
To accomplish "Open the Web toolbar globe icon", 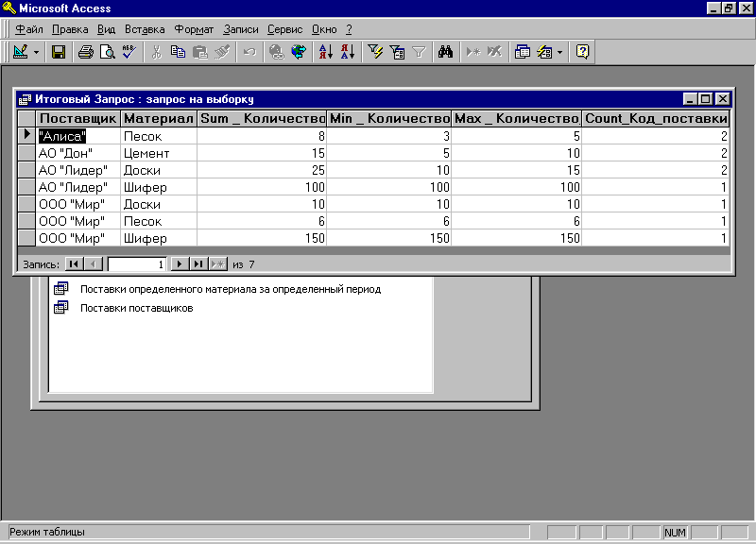I will (x=299, y=52).
